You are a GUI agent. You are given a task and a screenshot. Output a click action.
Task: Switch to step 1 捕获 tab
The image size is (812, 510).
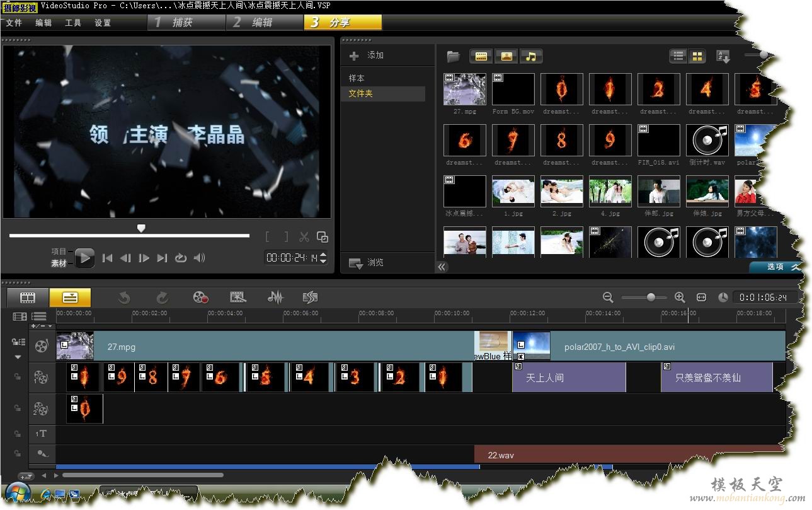pos(186,23)
